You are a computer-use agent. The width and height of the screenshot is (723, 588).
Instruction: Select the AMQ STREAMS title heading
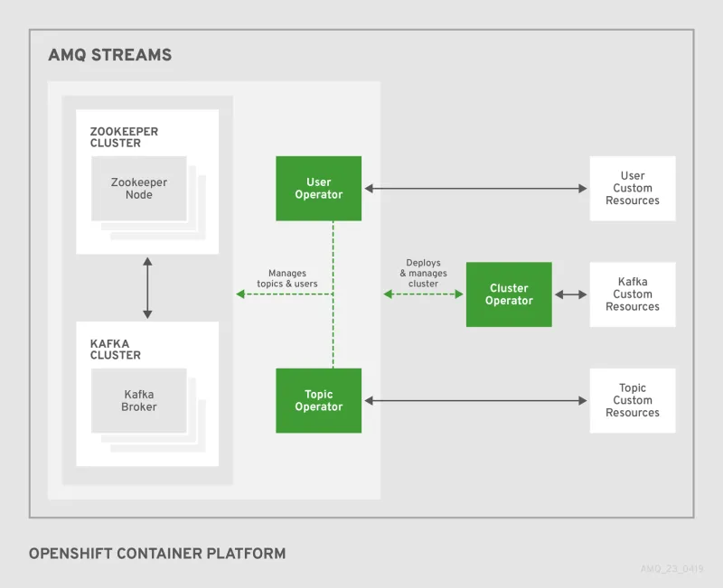(x=110, y=55)
